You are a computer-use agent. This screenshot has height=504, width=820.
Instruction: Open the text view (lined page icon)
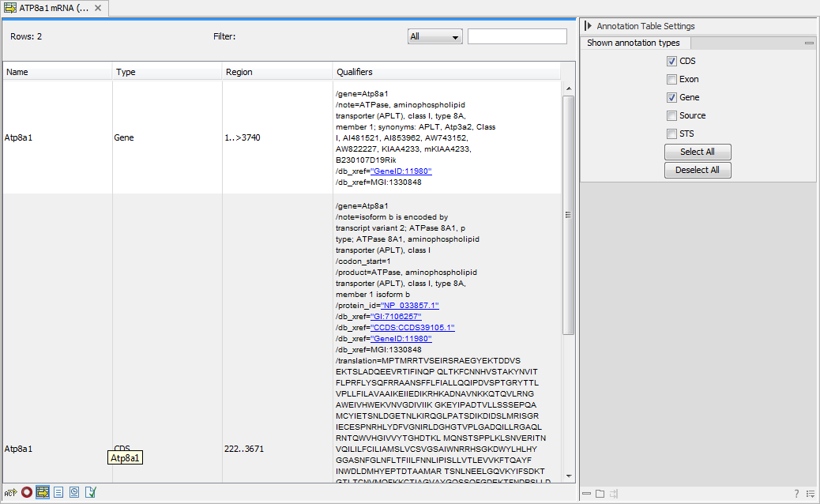tap(58, 492)
